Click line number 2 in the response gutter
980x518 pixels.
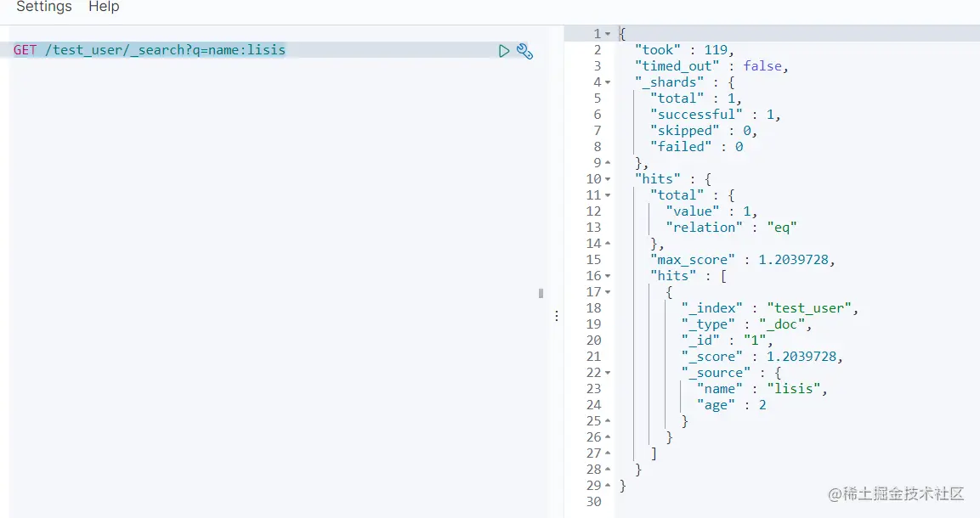598,50
